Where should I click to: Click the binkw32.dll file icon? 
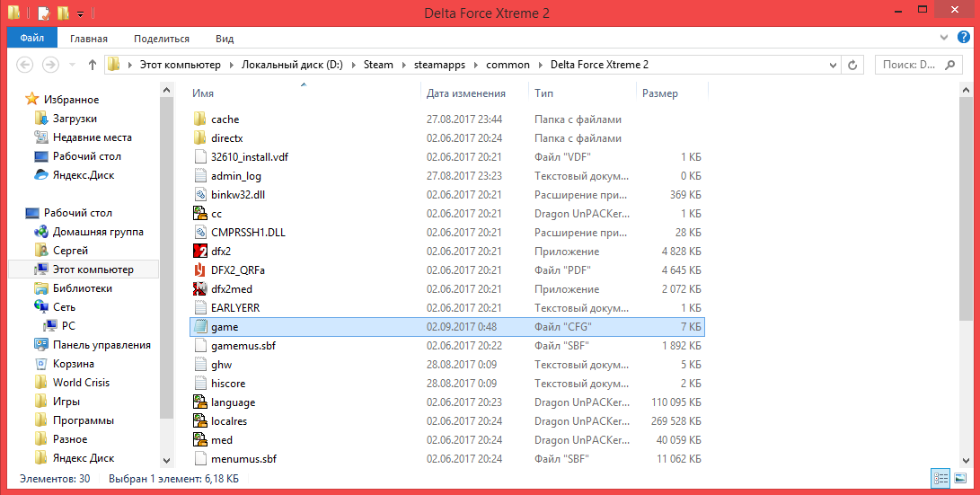(x=200, y=194)
